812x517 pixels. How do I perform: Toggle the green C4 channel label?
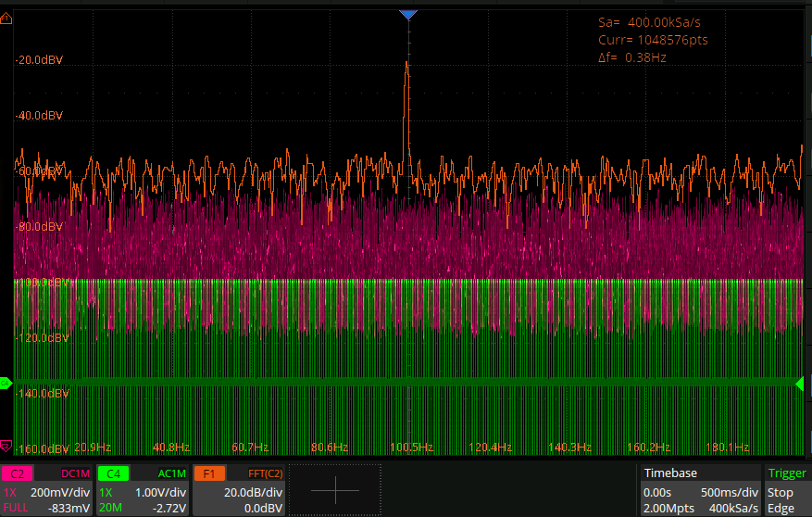tap(113, 473)
